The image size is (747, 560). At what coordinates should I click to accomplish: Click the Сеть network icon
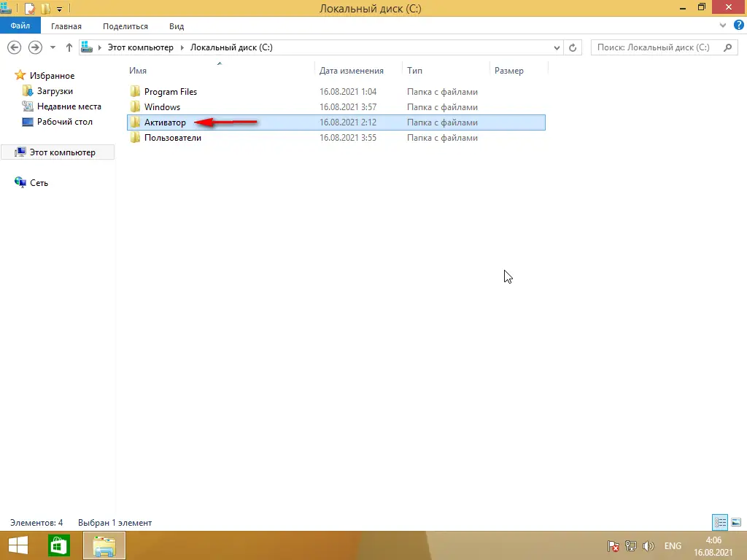pos(20,182)
